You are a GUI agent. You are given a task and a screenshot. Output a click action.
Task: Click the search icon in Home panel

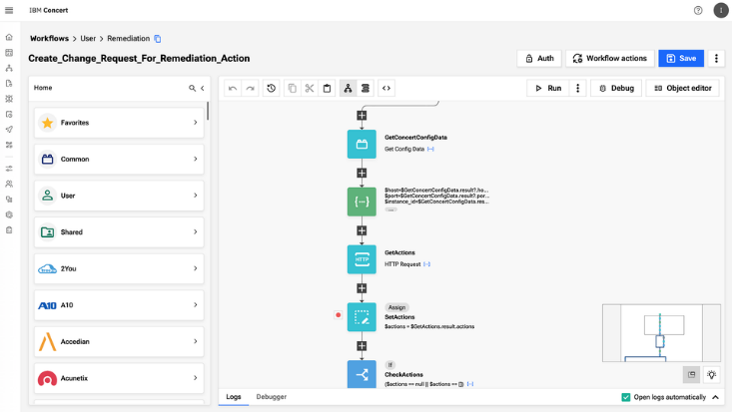tap(192, 88)
